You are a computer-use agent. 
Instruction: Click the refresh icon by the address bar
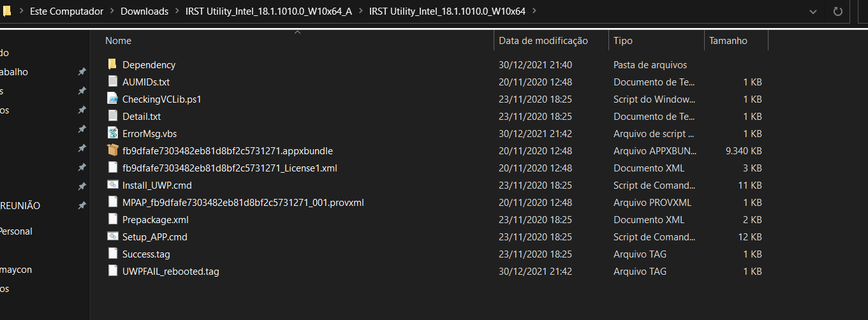838,11
